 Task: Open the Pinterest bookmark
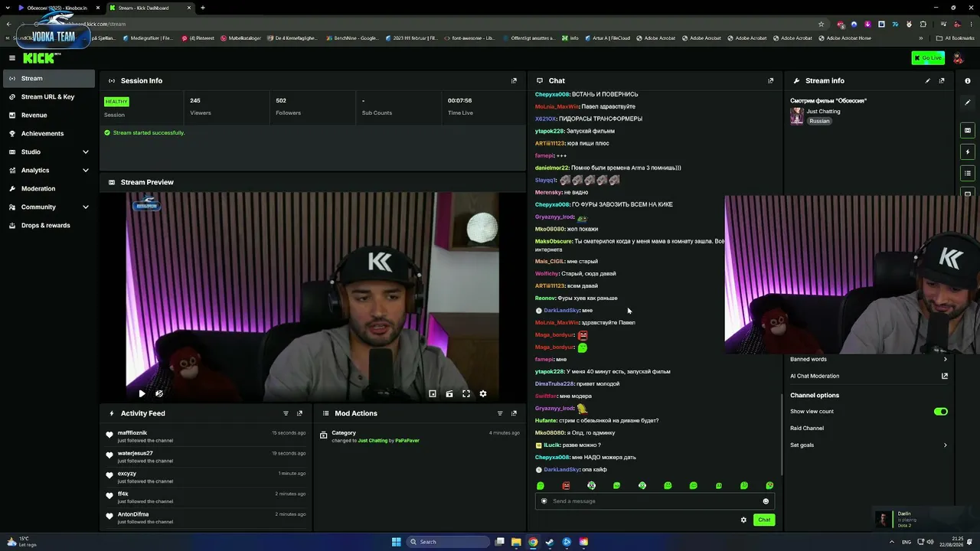point(198,38)
